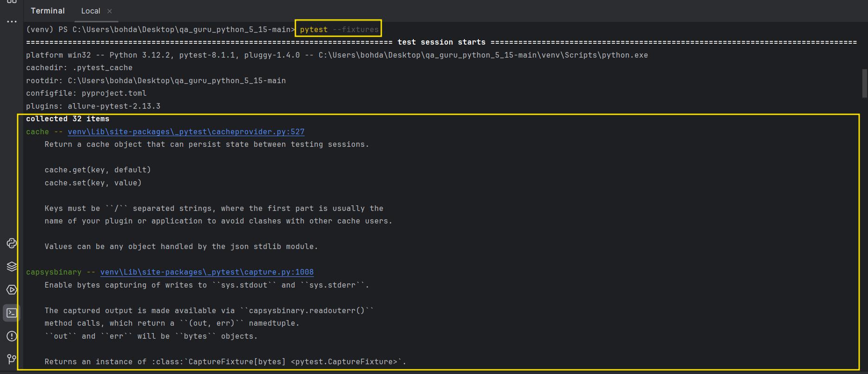The width and height of the screenshot is (868, 374).
Task: Click 'Enable bytes capturing of writes' line
Action: [207, 285]
